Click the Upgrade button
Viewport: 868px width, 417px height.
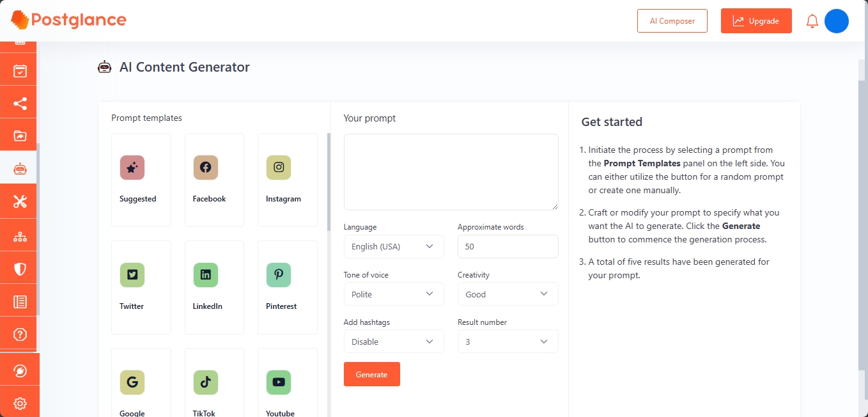[x=756, y=21]
